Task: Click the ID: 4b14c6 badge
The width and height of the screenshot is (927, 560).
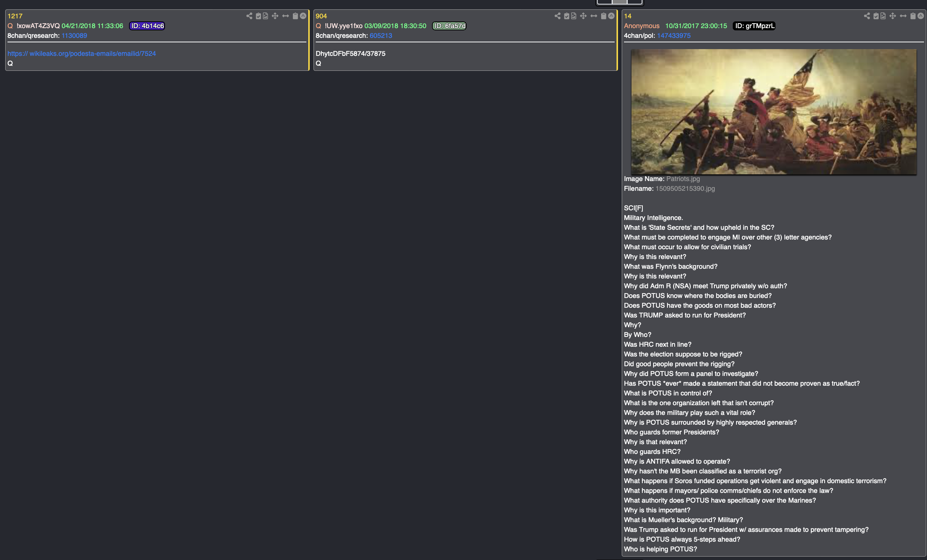Action: [147, 26]
